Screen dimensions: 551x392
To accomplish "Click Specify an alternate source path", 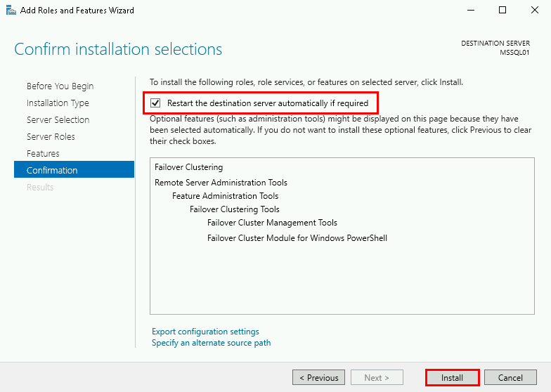I will (211, 343).
